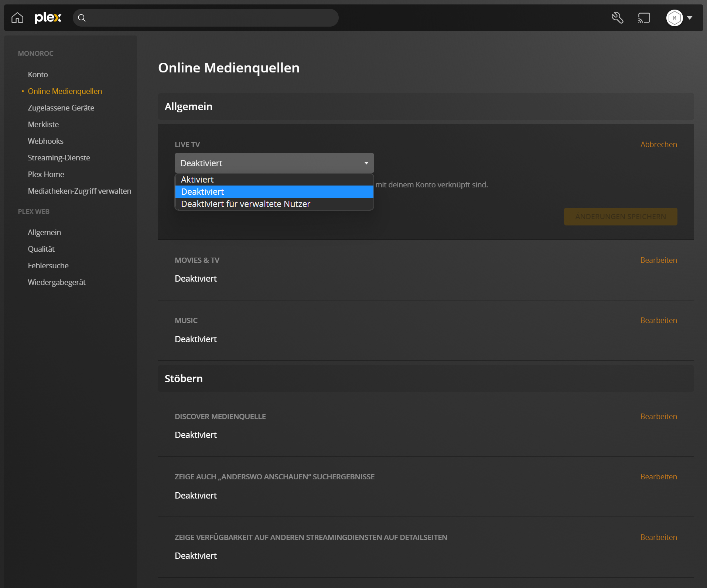Click the Plex logo

pos(48,18)
